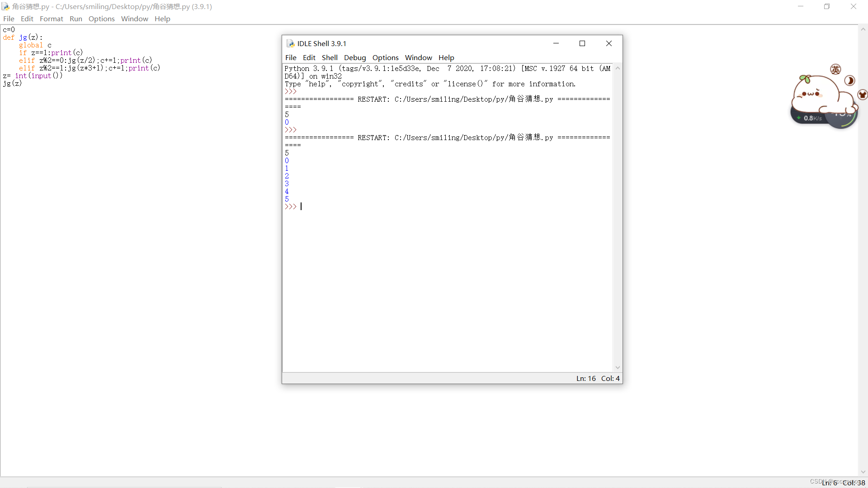The height and width of the screenshot is (488, 868).
Task: Open the Run menu in the editor
Action: point(76,19)
